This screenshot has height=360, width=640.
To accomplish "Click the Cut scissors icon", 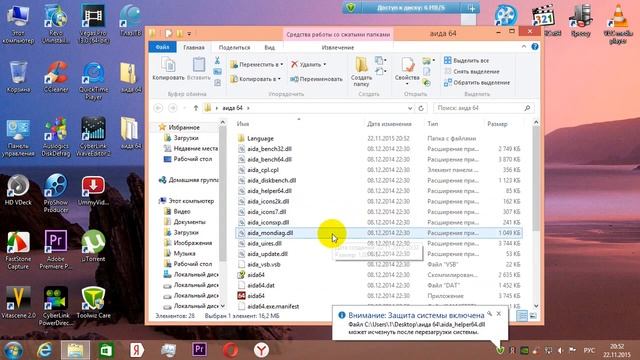I will (218, 60).
